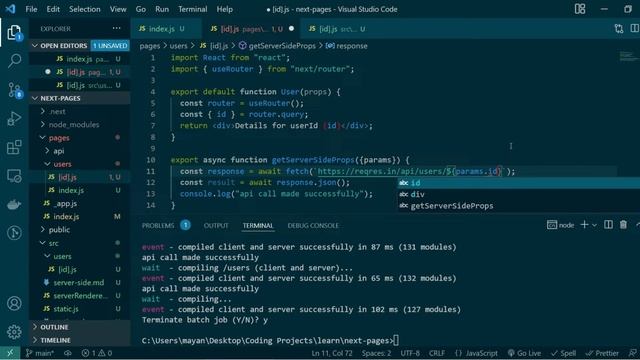The width and height of the screenshot is (640, 360).
Task: Click the Spell status bar item
Action: (x=563, y=353)
